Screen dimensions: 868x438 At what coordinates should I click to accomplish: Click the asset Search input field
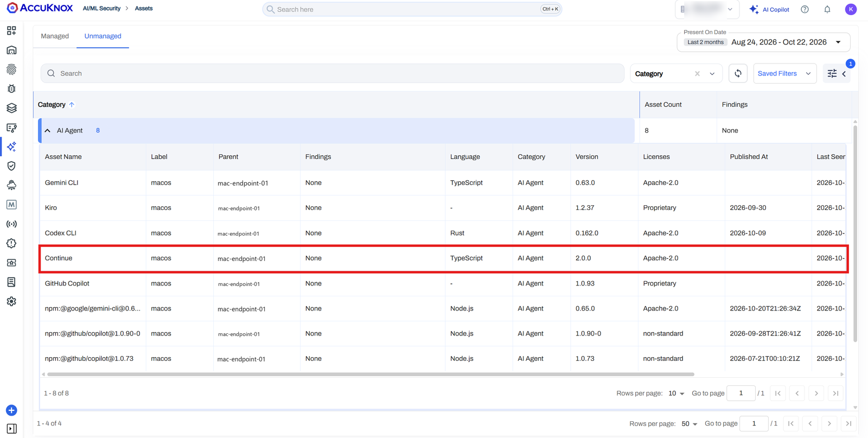click(x=332, y=73)
